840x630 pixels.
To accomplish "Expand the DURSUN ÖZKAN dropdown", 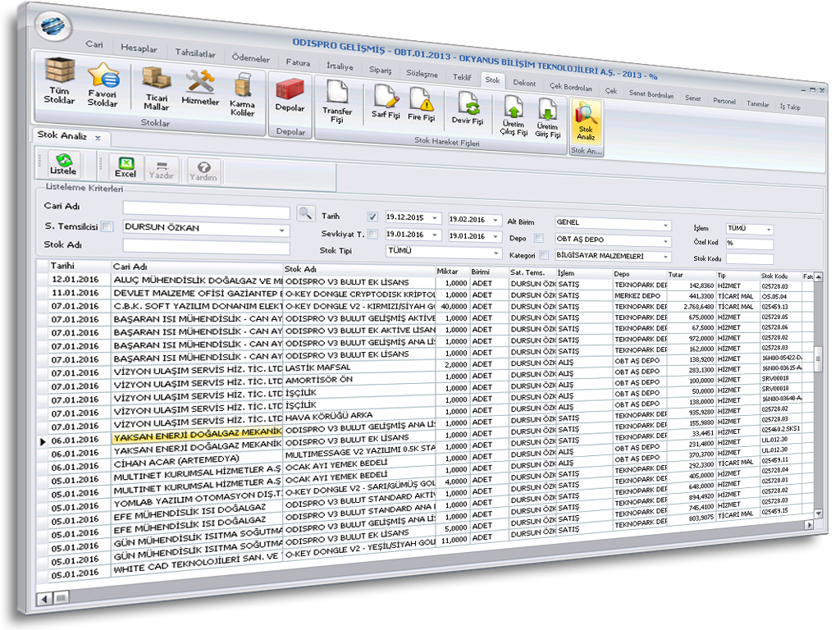I will tap(282, 231).
